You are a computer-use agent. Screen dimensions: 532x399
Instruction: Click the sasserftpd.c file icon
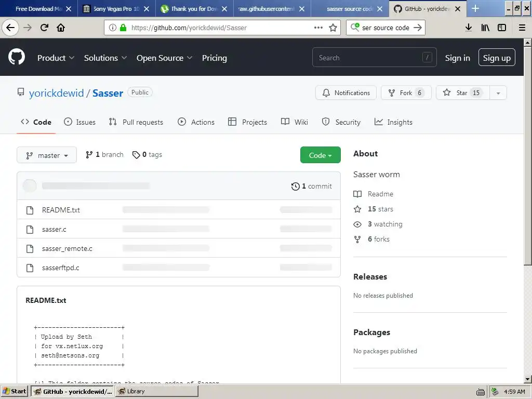(30, 268)
